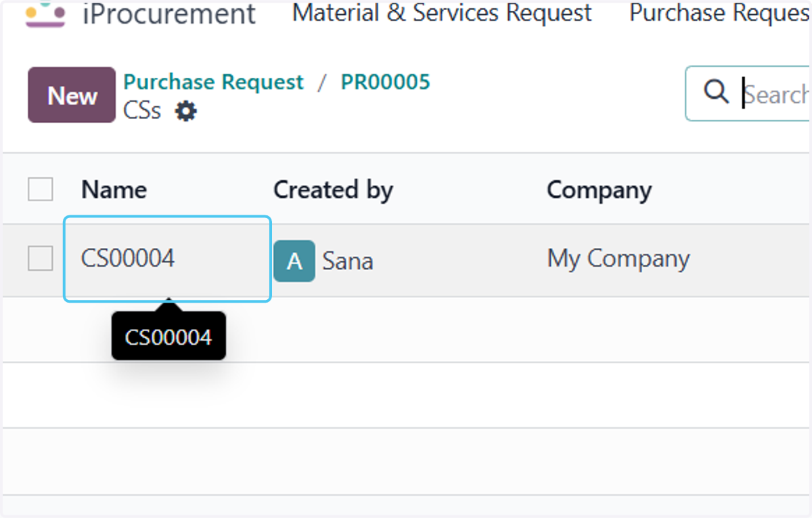Open the CSs gear settings icon

(185, 111)
